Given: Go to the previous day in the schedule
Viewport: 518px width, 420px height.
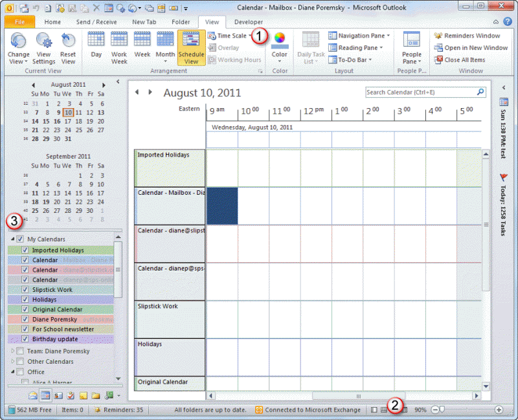Looking at the screenshot, I should click(137, 92).
